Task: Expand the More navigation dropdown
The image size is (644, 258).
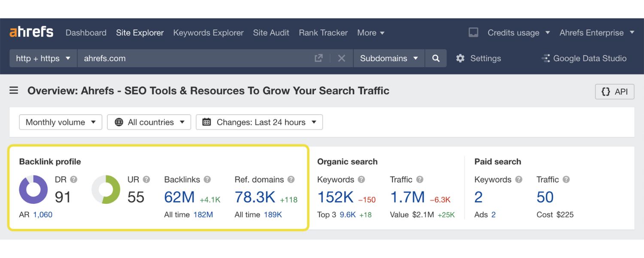Action: (371, 33)
